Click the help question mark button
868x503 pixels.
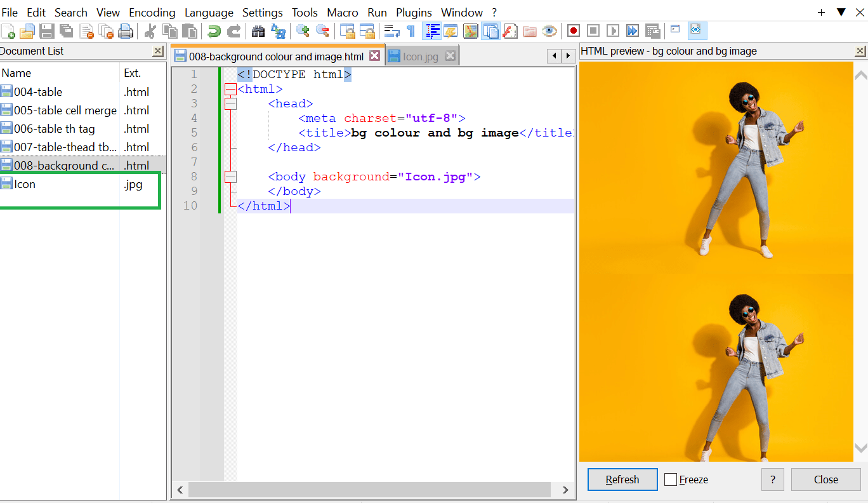tap(772, 480)
